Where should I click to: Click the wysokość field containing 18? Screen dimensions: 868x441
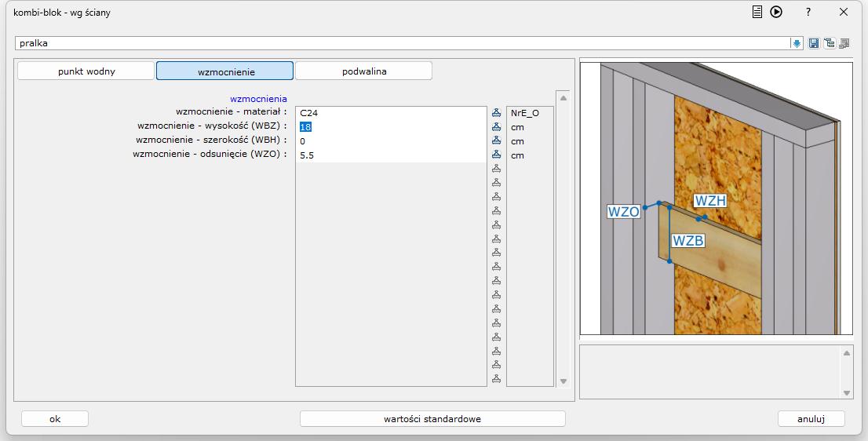pyautogui.click(x=390, y=127)
